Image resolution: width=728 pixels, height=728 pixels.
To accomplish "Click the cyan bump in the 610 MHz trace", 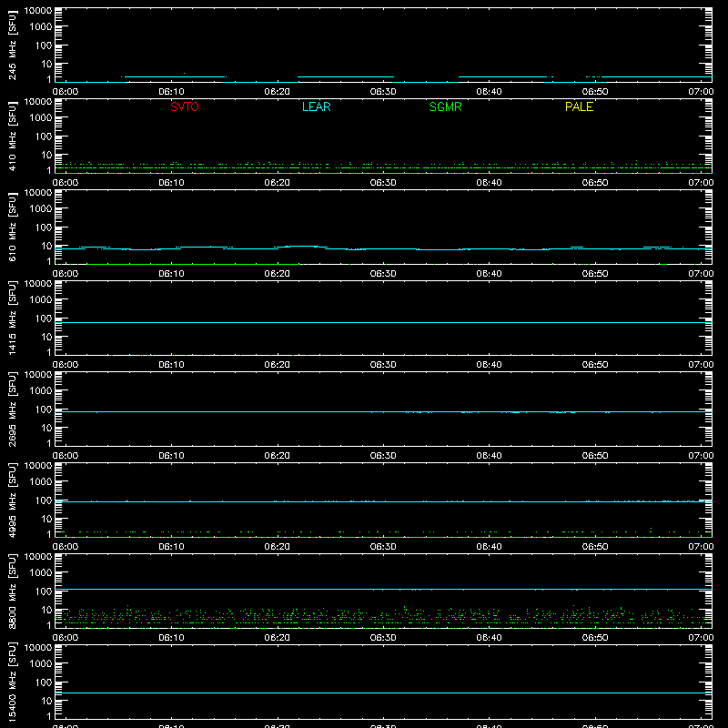I will [x=301, y=247].
